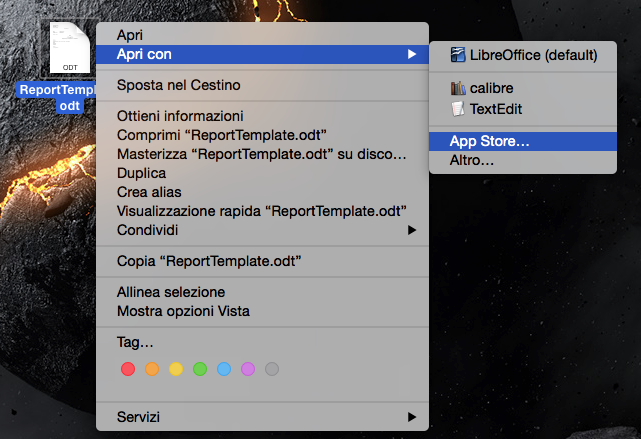Open with LibreOffice (default)
The height and width of the screenshot is (439, 641).
[x=523, y=55]
